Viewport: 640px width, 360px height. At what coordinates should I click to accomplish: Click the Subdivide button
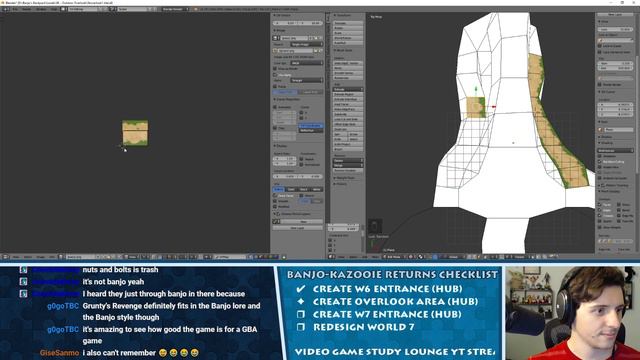[x=348, y=114]
